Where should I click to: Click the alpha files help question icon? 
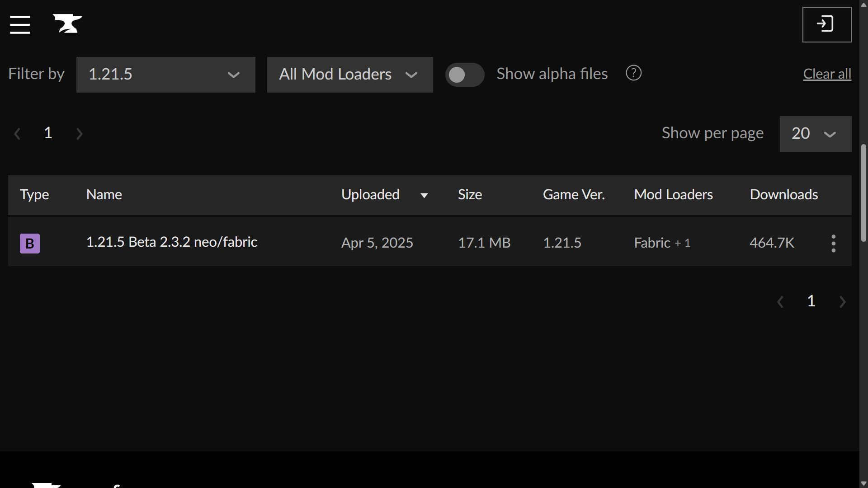633,73
